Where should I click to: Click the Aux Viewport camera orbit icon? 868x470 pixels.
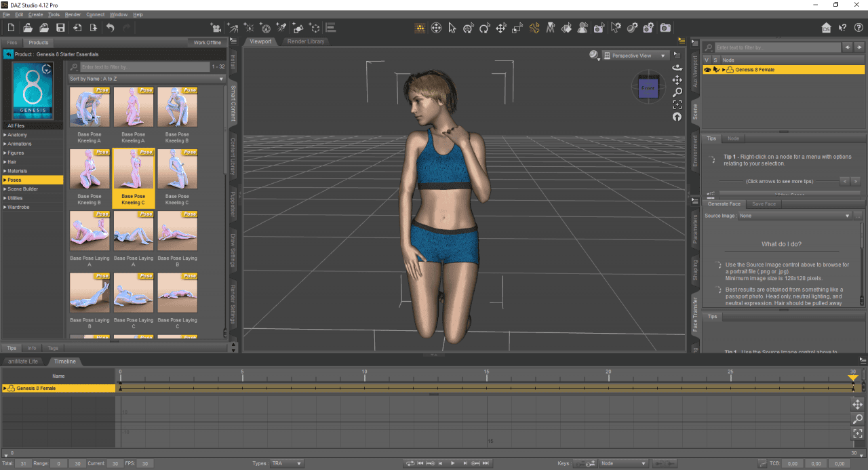[x=677, y=67]
